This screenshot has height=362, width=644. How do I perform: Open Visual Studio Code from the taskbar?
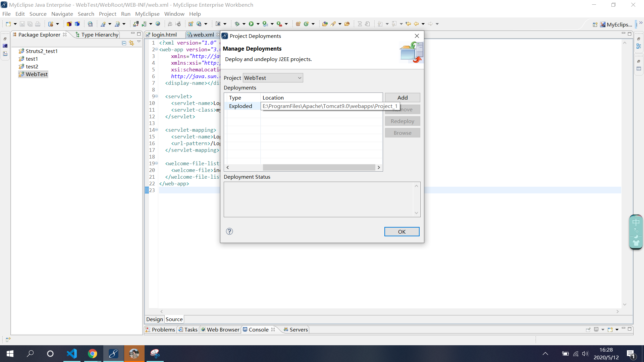(72, 354)
